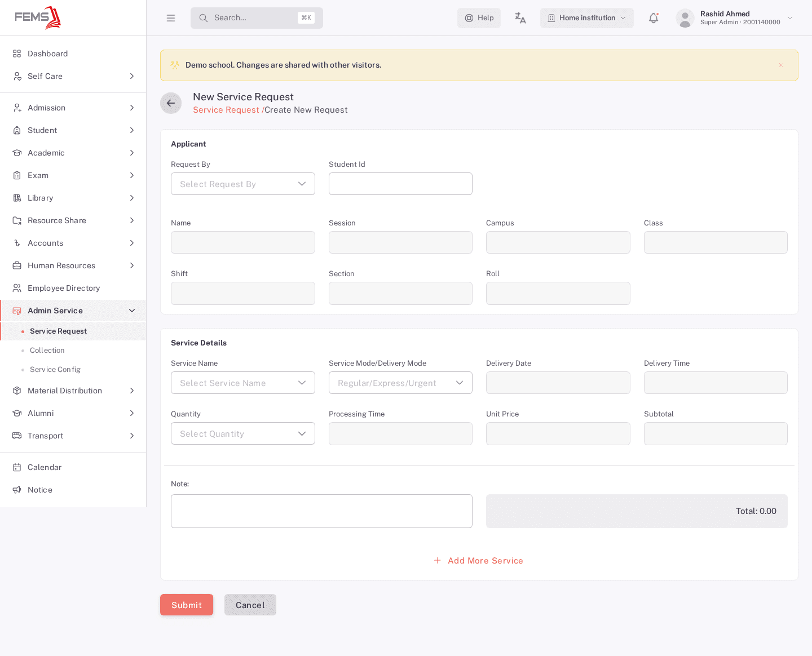The width and height of the screenshot is (812, 656).
Task: Click the Human Resources briefcase icon
Action: point(17,265)
